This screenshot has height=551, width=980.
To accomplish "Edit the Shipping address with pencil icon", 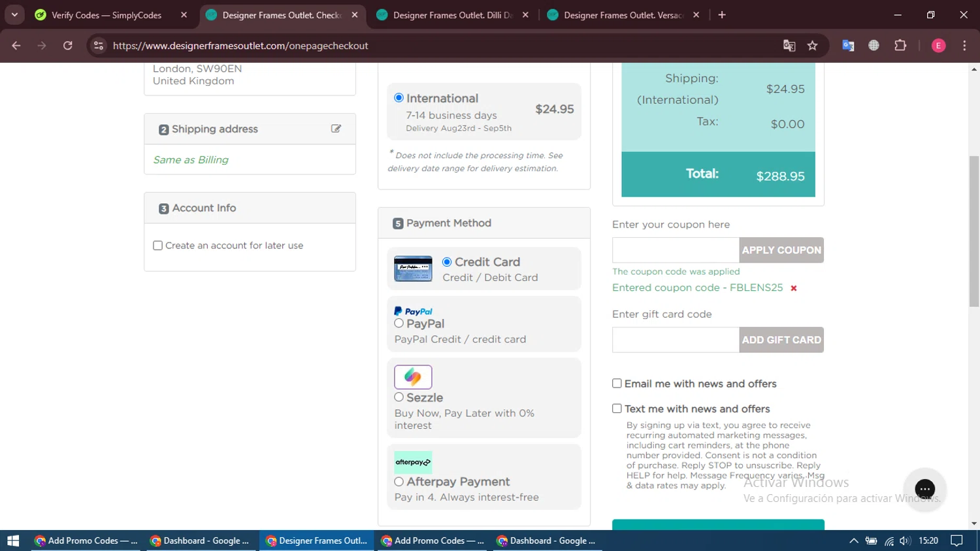I will click(x=336, y=129).
